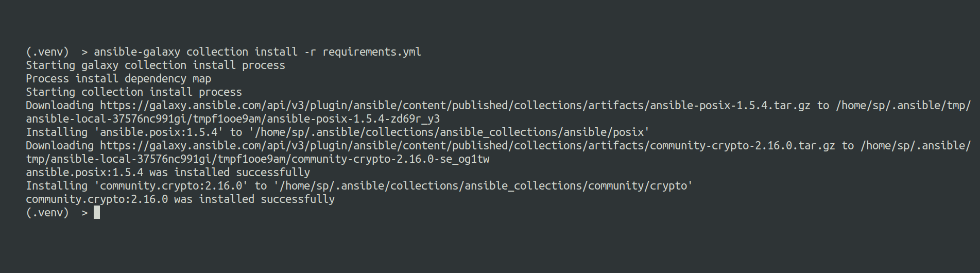Click the blinking cursor block at the prompt
980x273 pixels.
pyautogui.click(x=97, y=213)
